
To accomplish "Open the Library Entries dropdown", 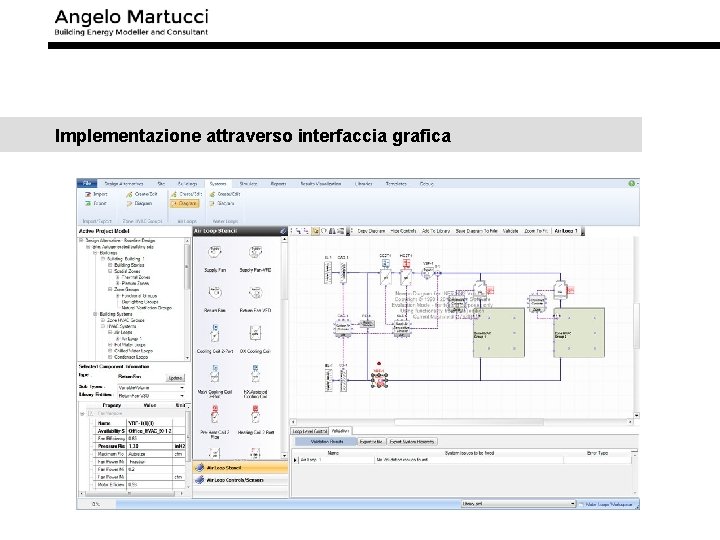I will [182, 395].
